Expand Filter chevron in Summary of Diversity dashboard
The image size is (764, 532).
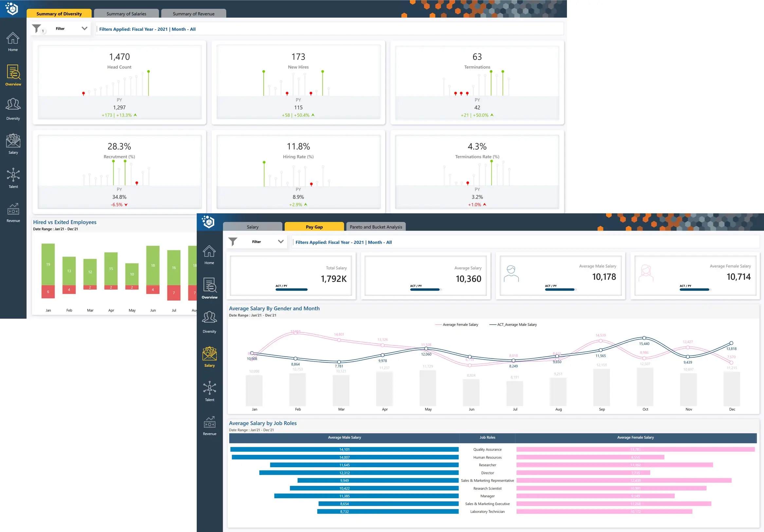(84, 28)
